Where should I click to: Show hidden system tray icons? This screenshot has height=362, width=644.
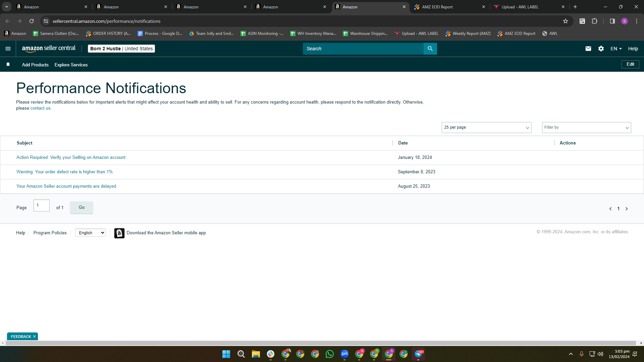coord(571,354)
